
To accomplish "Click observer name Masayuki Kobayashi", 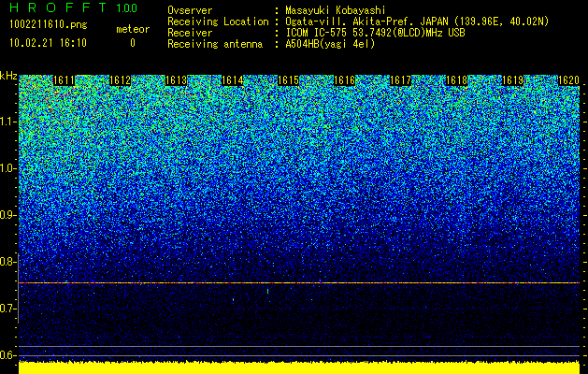I will click(x=336, y=10).
